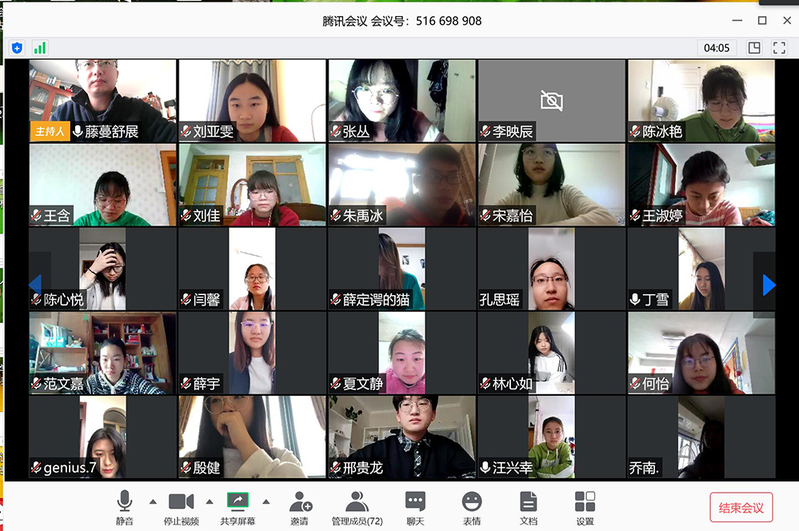Open 共享屏幕 screen share icon
This screenshot has width=799, height=531.
tap(237, 508)
